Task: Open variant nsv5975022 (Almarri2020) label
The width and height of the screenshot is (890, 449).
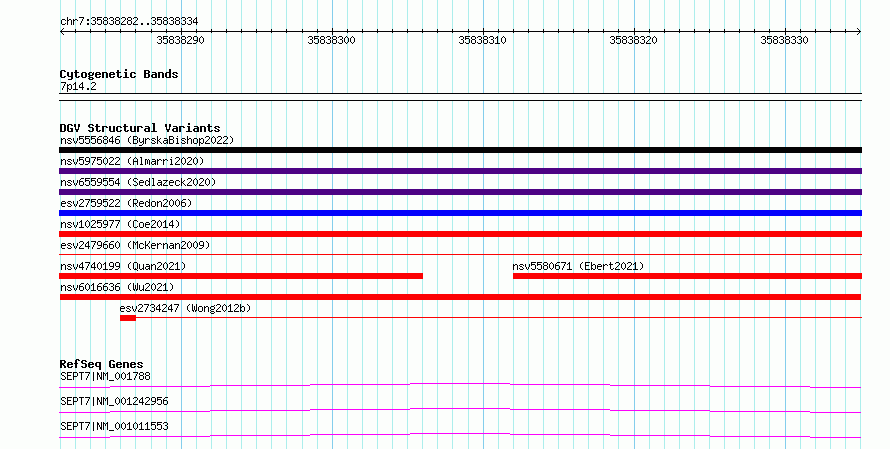Action: 132,161
